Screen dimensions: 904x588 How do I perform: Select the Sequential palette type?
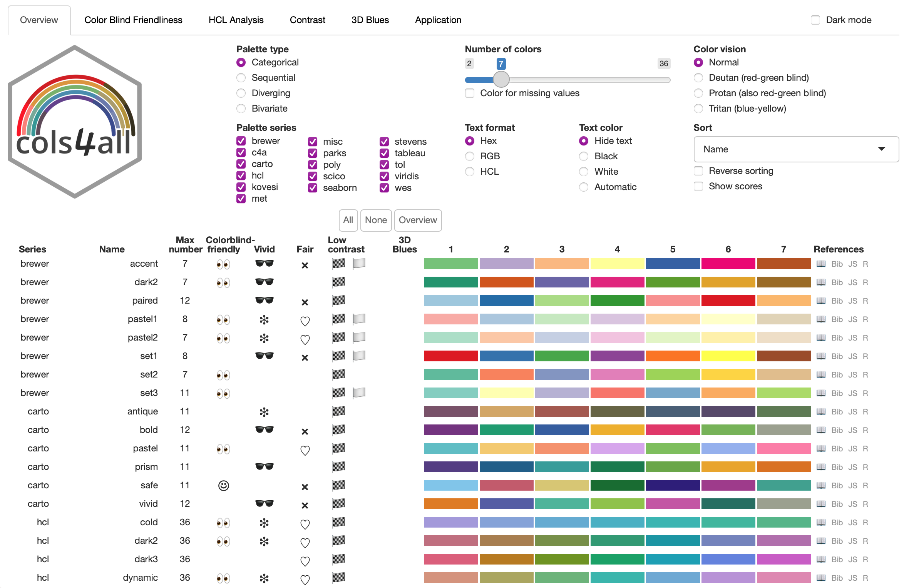tap(241, 78)
